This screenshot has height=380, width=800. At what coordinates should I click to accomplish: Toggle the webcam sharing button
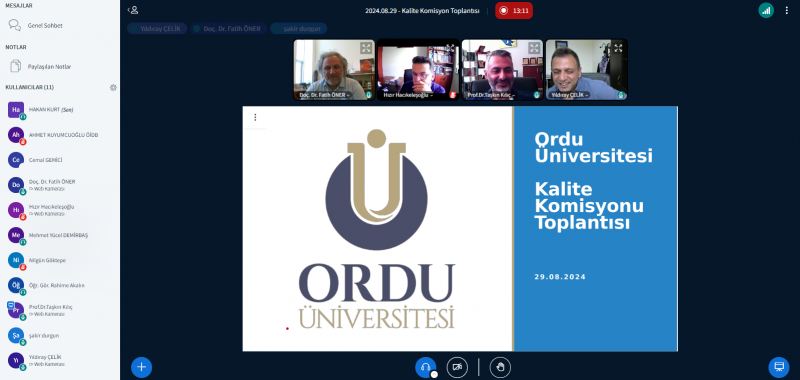coord(457,367)
